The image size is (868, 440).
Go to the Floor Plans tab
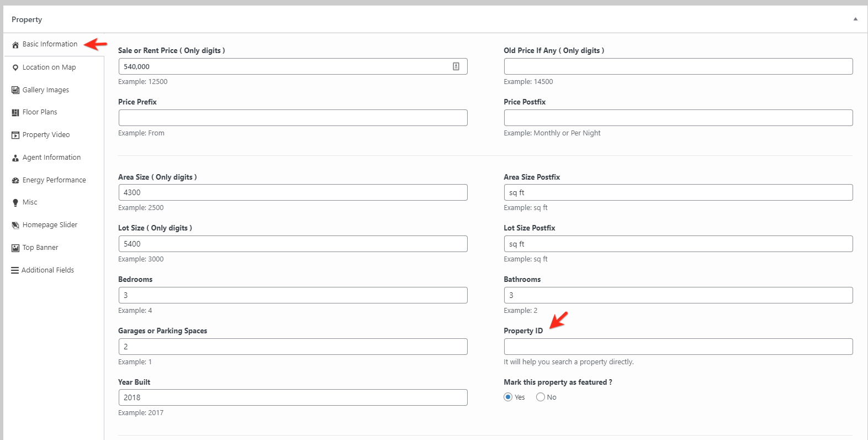[54, 112]
